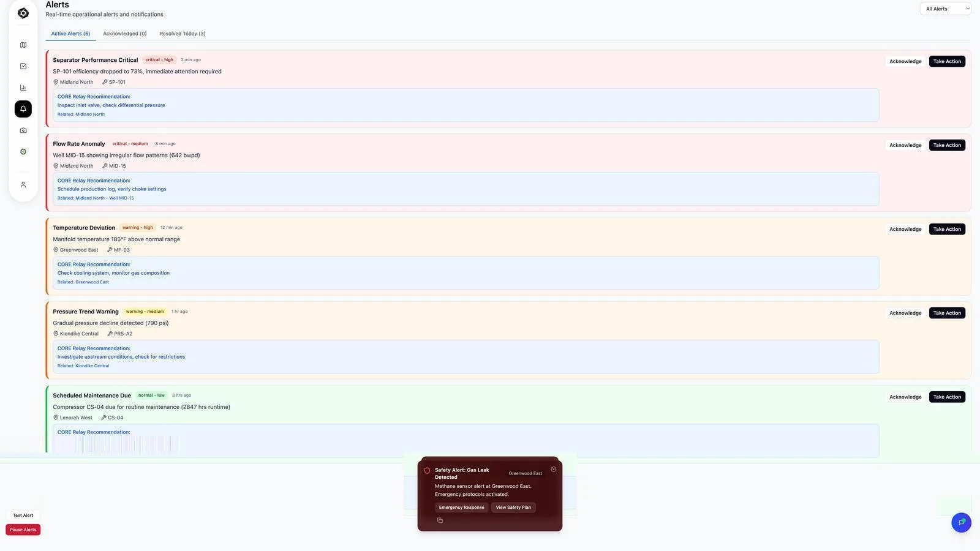Click the app logo at top left
The image size is (980, 551).
(x=23, y=13)
